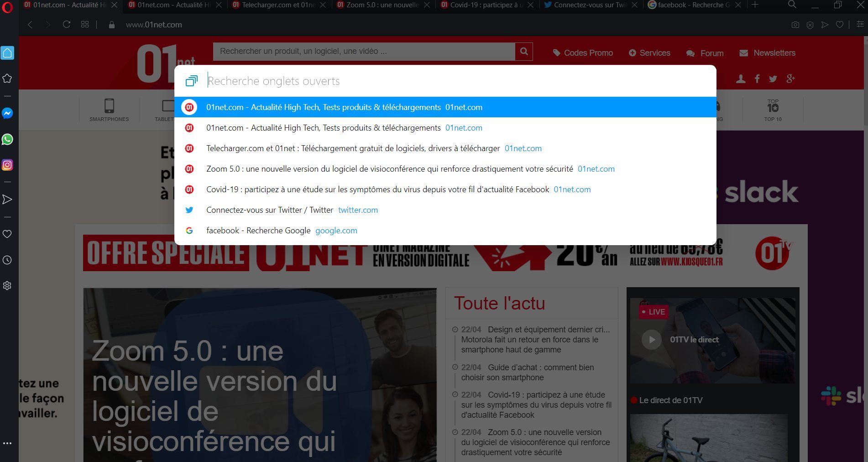
Task: Open the Codes Promo link
Action: click(x=583, y=53)
